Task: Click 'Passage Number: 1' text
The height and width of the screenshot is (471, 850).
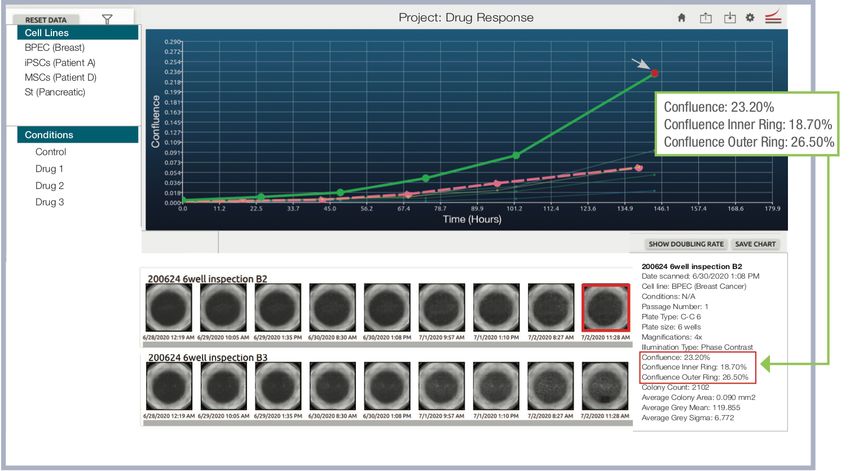Action: point(675,307)
